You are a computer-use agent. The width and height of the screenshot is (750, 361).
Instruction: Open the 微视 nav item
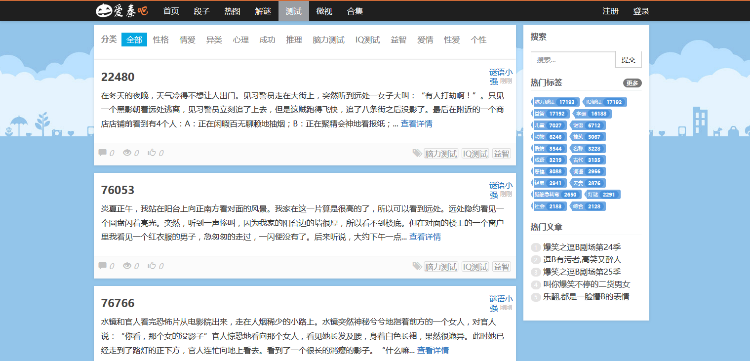click(324, 11)
